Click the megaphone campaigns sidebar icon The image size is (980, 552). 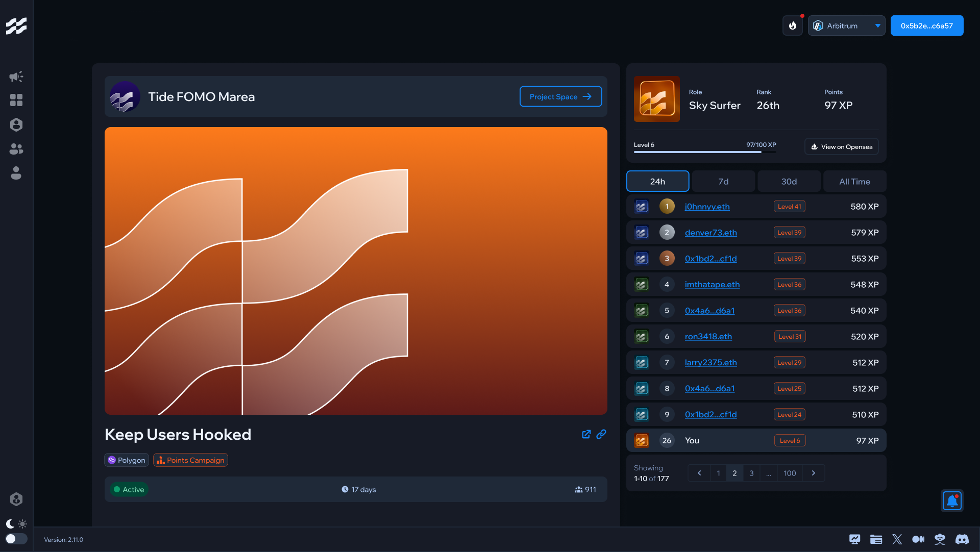[x=16, y=77]
